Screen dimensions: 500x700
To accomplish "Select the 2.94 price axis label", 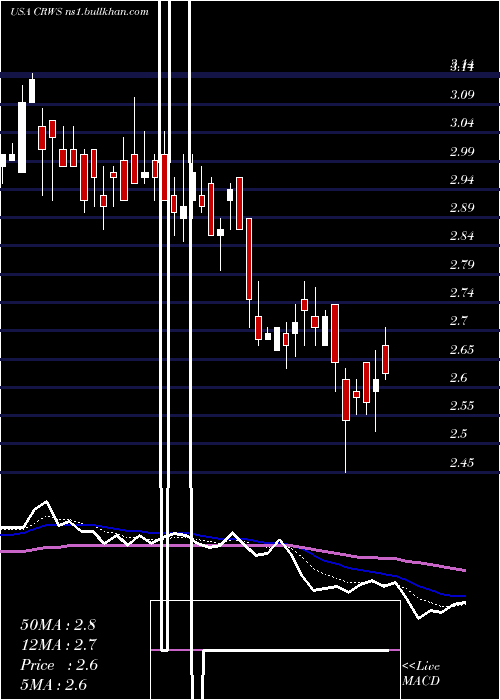I will (x=462, y=179).
